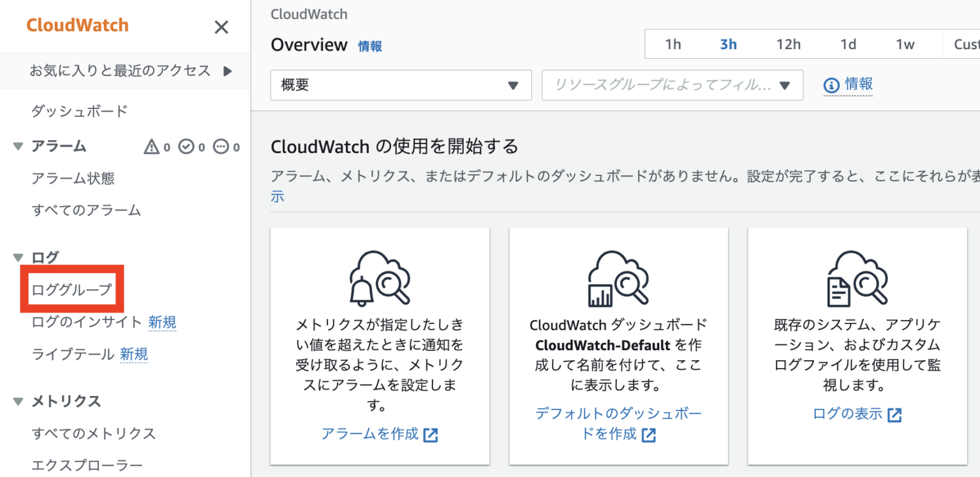
Task: Select the 12h time range tab
Action: point(789,44)
